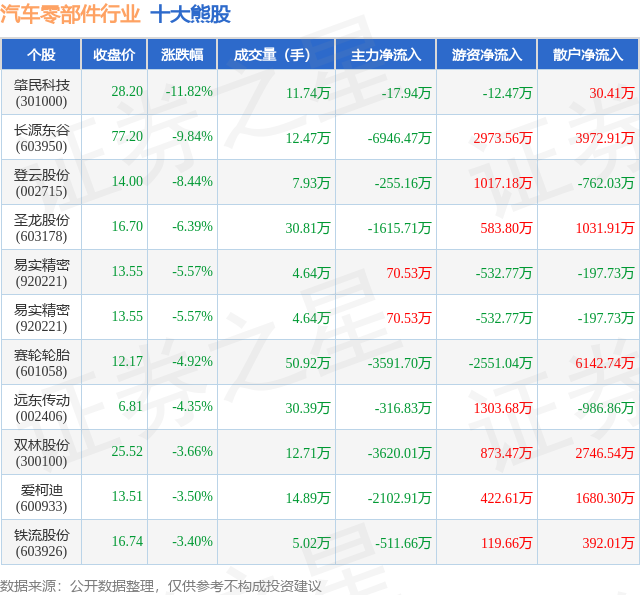Click the 主力净流入 column header
Screen dimensions: 640x595
(x=386, y=55)
